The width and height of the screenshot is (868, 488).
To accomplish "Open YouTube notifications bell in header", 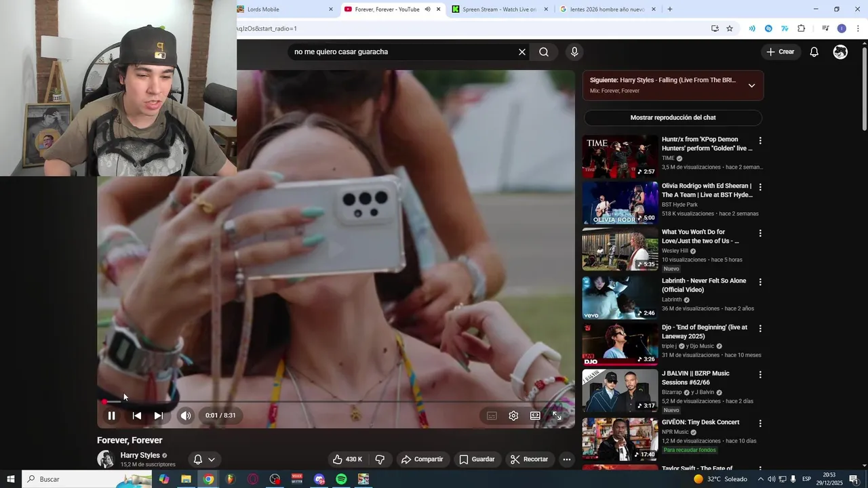I will tap(814, 52).
